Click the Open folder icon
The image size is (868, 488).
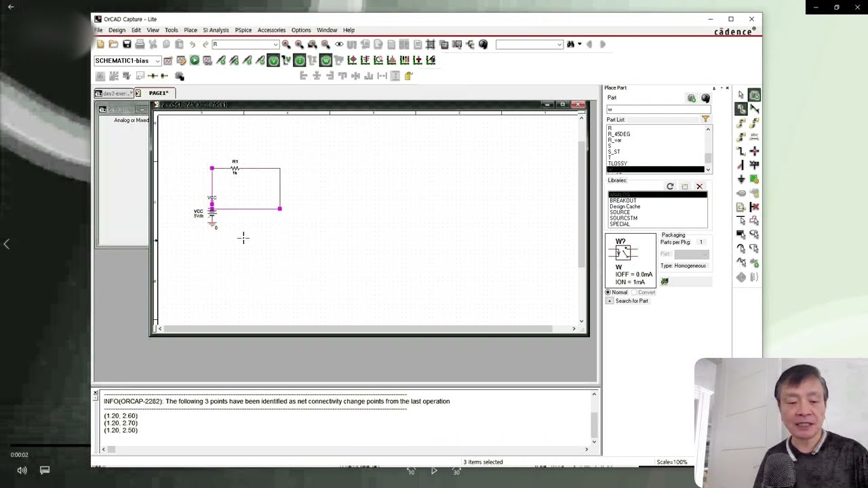click(x=113, y=44)
